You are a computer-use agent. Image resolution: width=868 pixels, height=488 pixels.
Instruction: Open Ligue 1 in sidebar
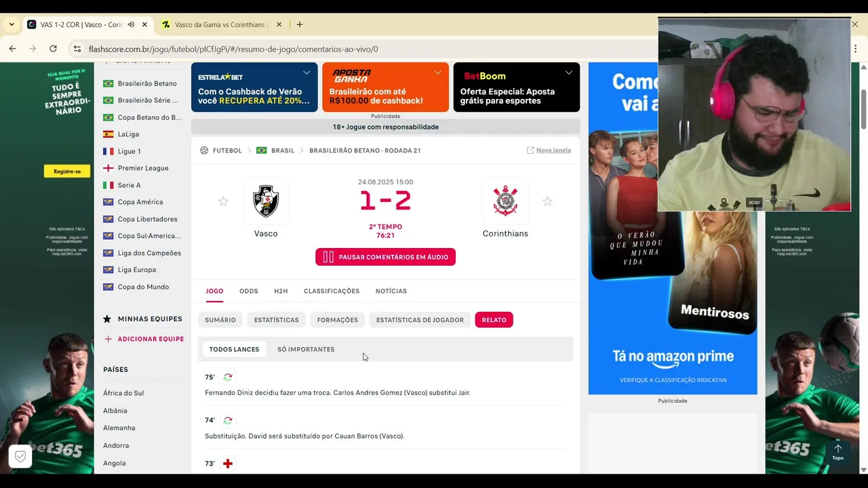123,151
